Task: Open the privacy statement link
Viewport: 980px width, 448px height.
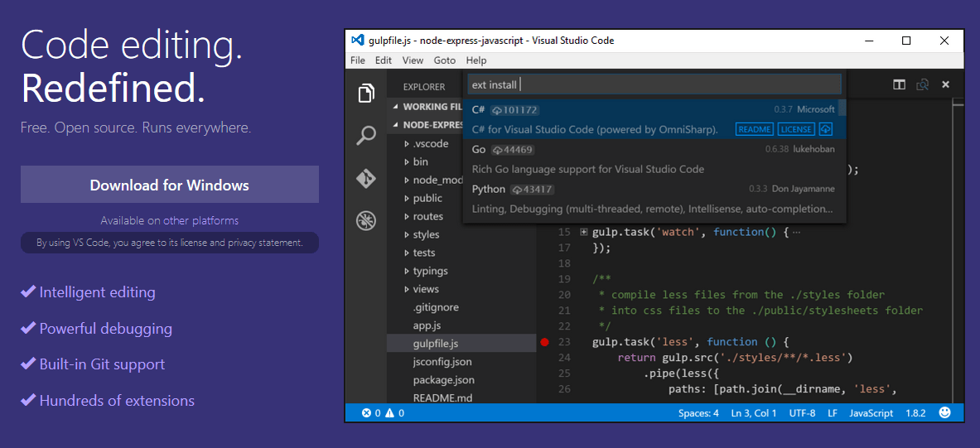Action: 266,243
